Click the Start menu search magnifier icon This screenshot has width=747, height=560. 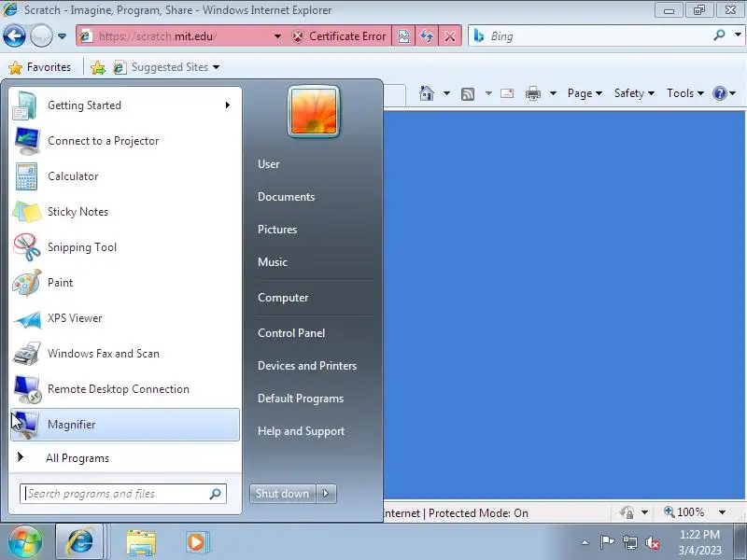pos(216,494)
